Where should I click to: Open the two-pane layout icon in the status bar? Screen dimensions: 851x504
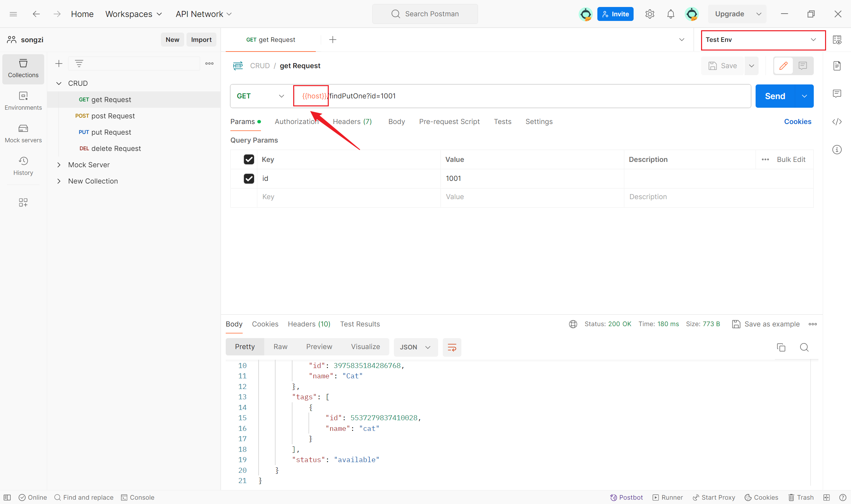[826, 497]
